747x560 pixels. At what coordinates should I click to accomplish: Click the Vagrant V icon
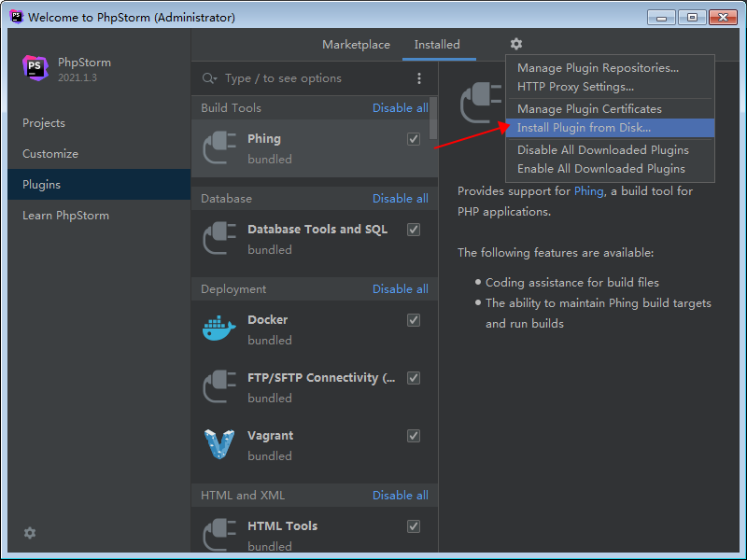(x=219, y=444)
